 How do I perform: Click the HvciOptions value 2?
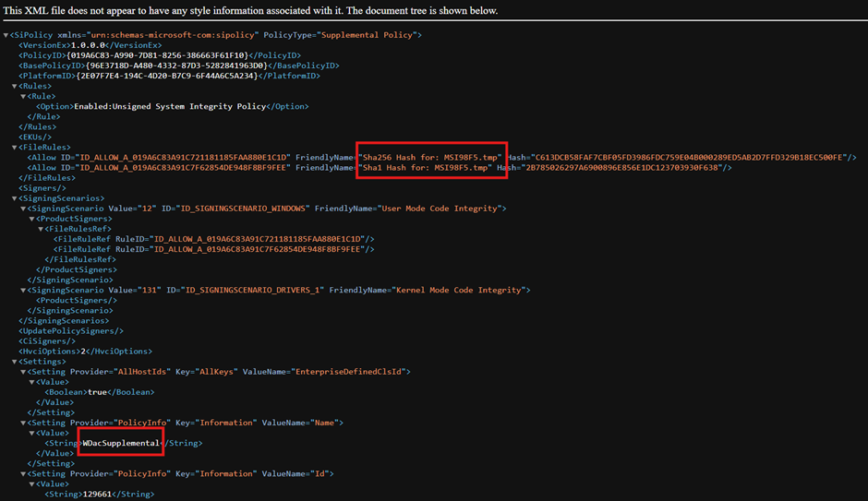pyautogui.click(x=82, y=351)
